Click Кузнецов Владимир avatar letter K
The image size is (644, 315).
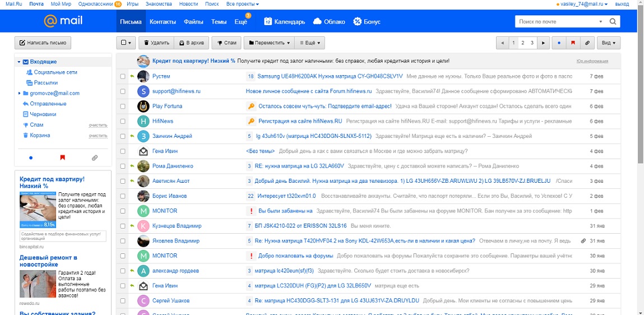tap(143, 226)
